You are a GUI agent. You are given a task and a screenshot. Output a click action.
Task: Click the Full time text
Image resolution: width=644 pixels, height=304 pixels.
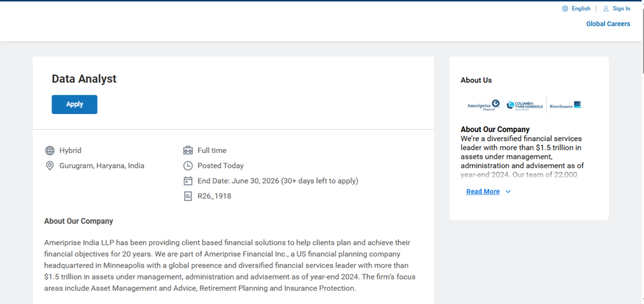pyautogui.click(x=212, y=151)
